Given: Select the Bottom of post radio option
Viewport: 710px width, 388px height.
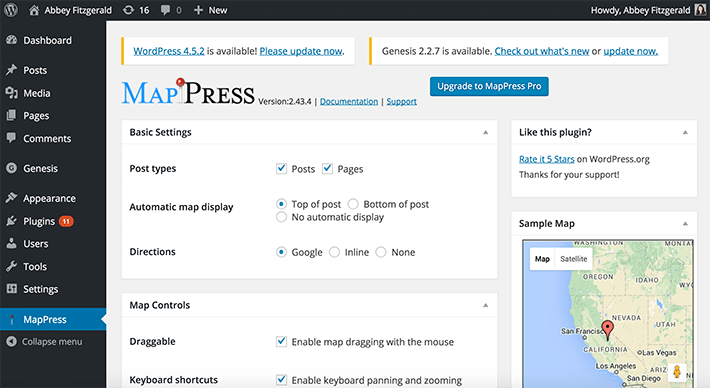Looking at the screenshot, I should click(353, 204).
